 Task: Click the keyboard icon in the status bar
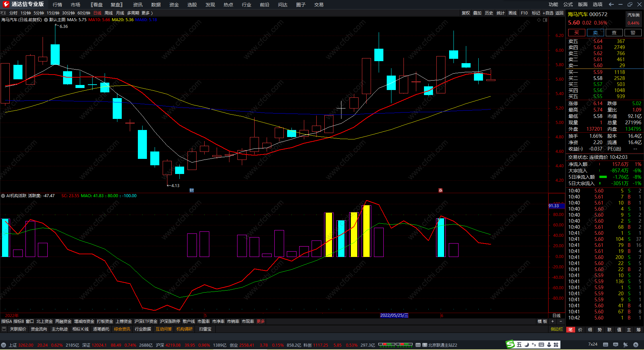click(605, 345)
